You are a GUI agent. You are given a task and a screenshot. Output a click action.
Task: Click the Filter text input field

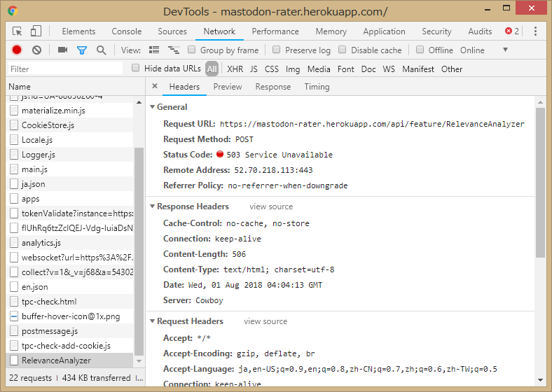pyautogui.click(x=65, y=69)
